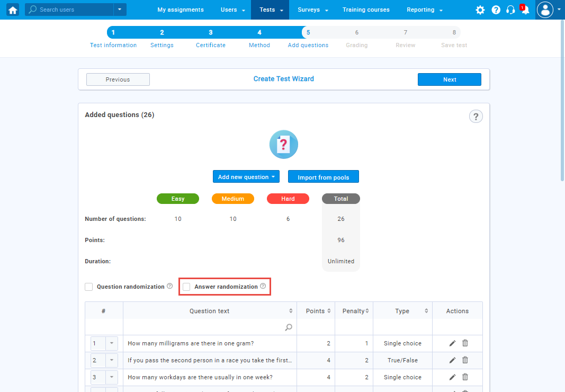The width and height of the screenshot is (565, 392).
Task: Enable Answer randomization
Action: click(x=186, y=287)
